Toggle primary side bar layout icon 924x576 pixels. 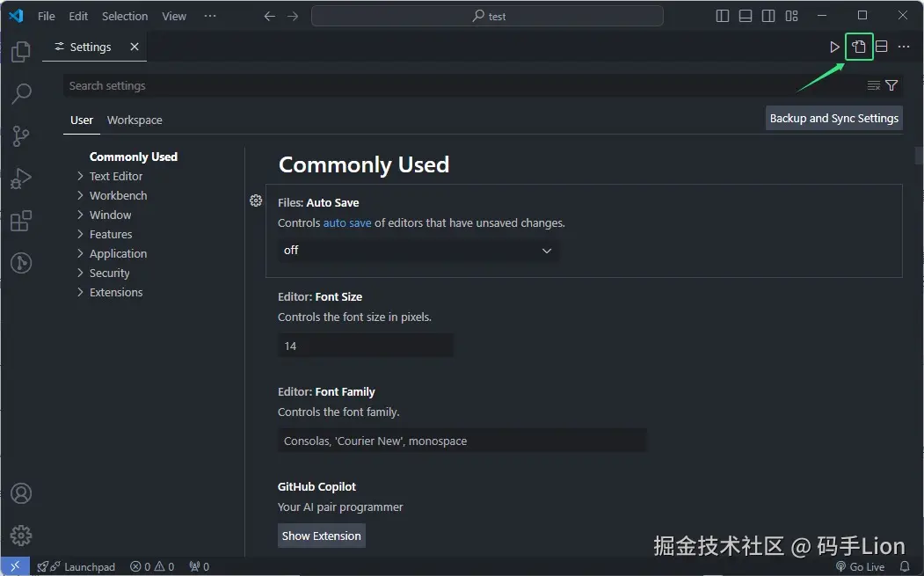(723, 16)
